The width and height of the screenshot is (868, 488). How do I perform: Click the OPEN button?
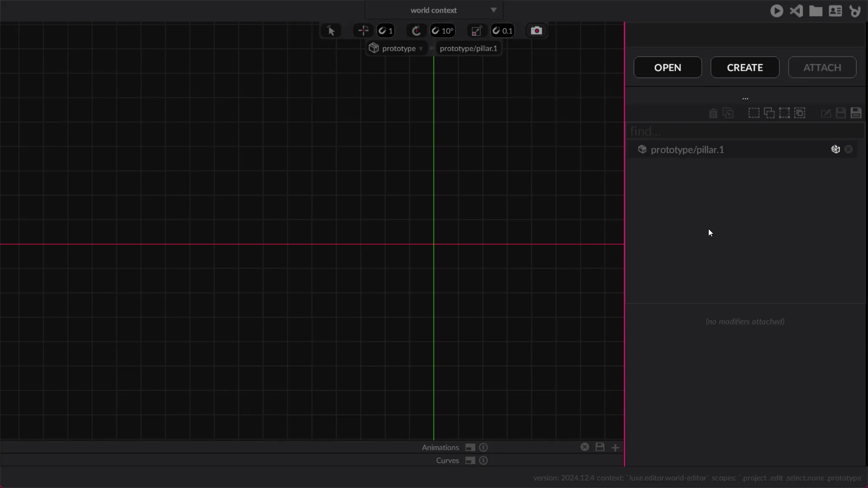[667, 67]
